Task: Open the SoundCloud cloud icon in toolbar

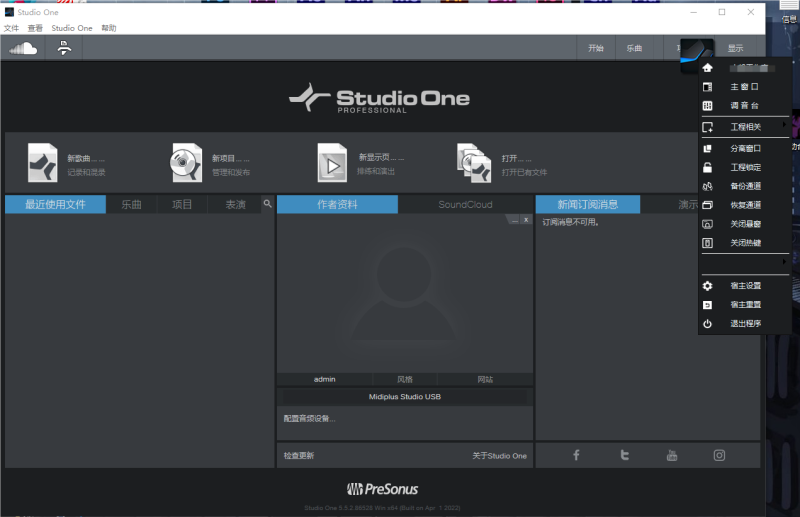Action: [x=23, y=48]
